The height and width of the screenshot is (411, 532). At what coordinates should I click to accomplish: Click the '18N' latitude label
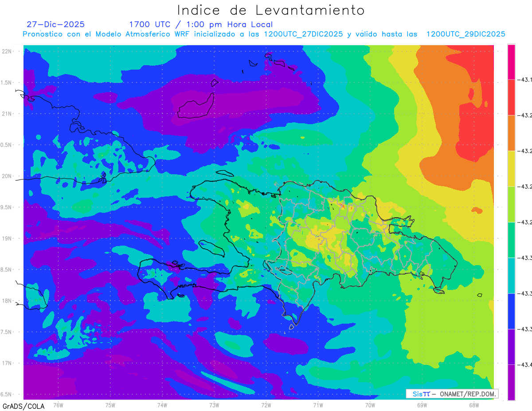pos(7,301)
